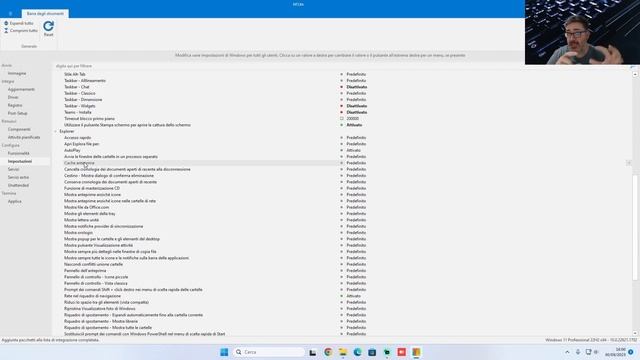Switch to Barra degli strumenti tab
640x360 pixels.
45,13
